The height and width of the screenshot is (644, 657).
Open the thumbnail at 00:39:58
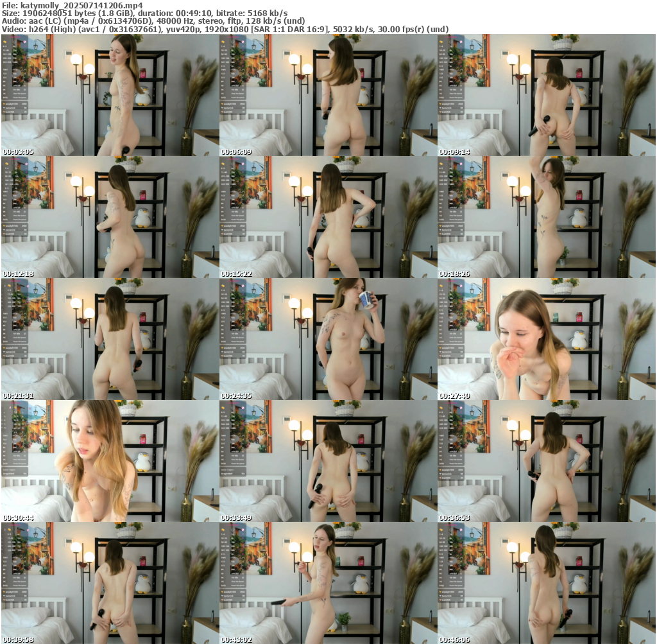click(110, 583)
